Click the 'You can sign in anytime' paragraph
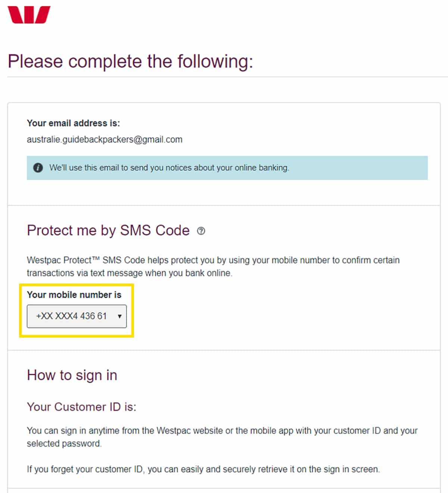Screen dimensions: 448x493 pos(222,431)
